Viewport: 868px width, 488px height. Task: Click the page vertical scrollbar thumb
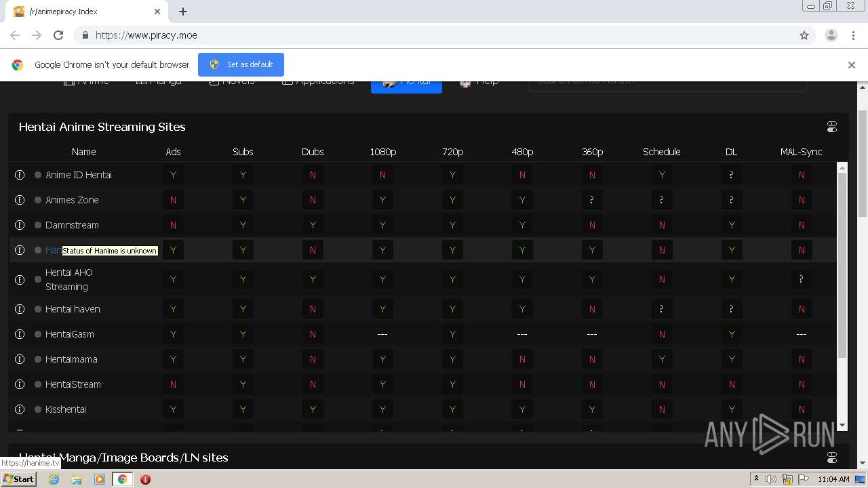(863, 163)
